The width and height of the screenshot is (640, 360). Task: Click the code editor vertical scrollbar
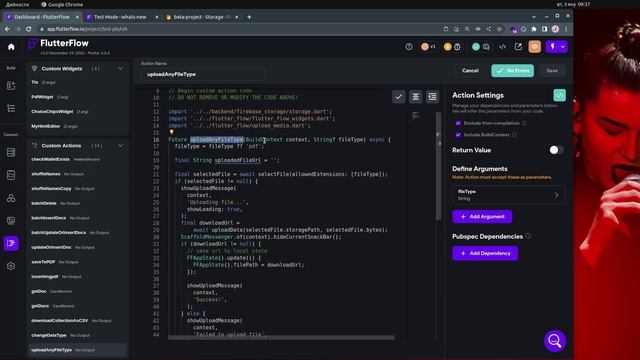point(438,166)
